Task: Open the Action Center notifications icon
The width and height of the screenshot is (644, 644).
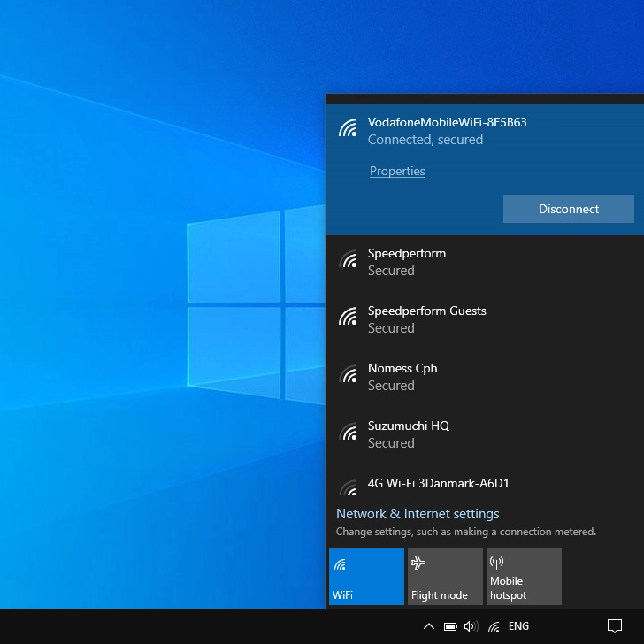Action: [x=615, y=626]
